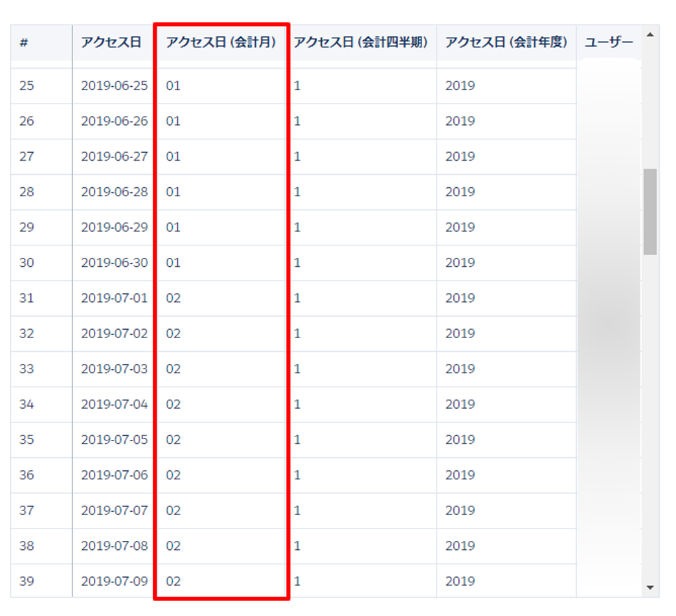This screenshot has width=676, height=616.
Task: Click the アクセス日 (会計月) column header
Action: pos(221,43)
